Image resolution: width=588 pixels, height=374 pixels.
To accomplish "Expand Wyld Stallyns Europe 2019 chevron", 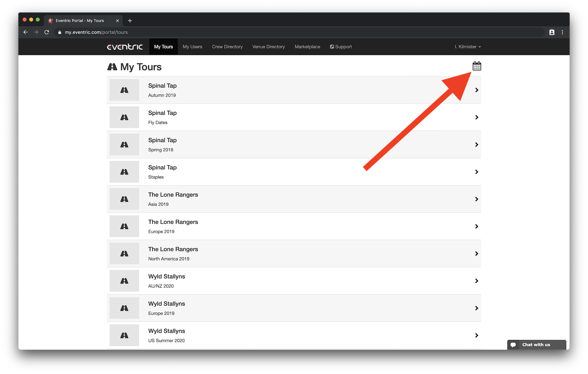I will tap(477, 308).
